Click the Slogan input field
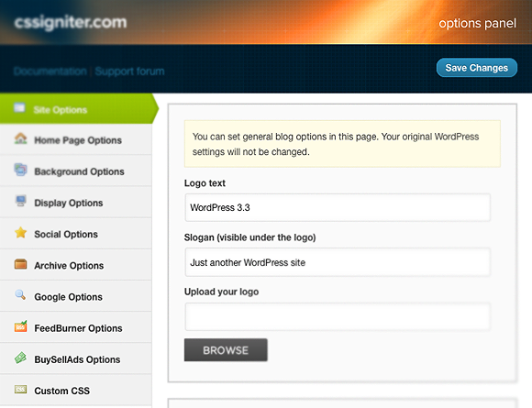 [338, 262]
